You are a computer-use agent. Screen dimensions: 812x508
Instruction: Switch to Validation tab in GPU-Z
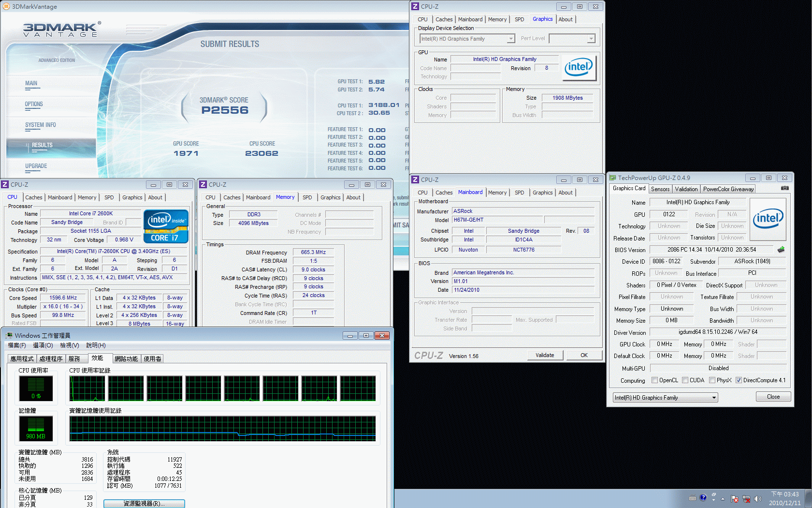point(686,189)
